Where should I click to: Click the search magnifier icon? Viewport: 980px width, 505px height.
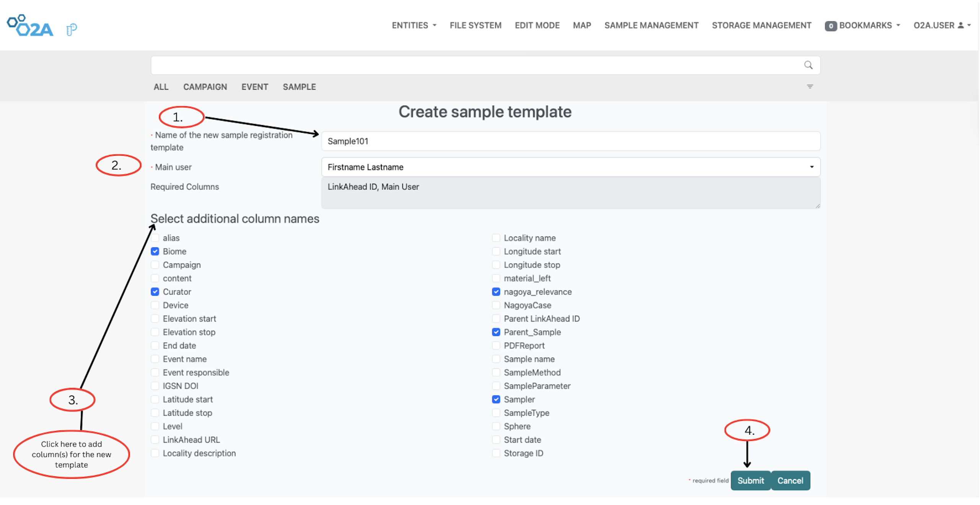808,65
